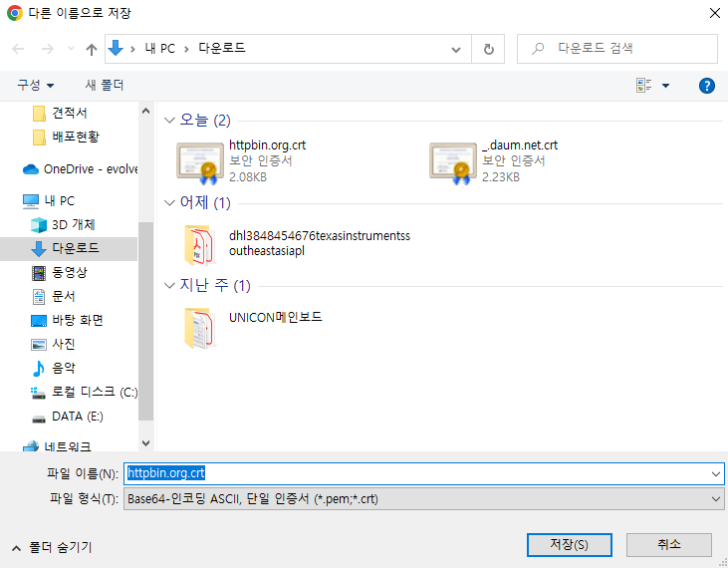
Task: Open 로컬 디스크 (C:) drive
Action: pos(84,393)
